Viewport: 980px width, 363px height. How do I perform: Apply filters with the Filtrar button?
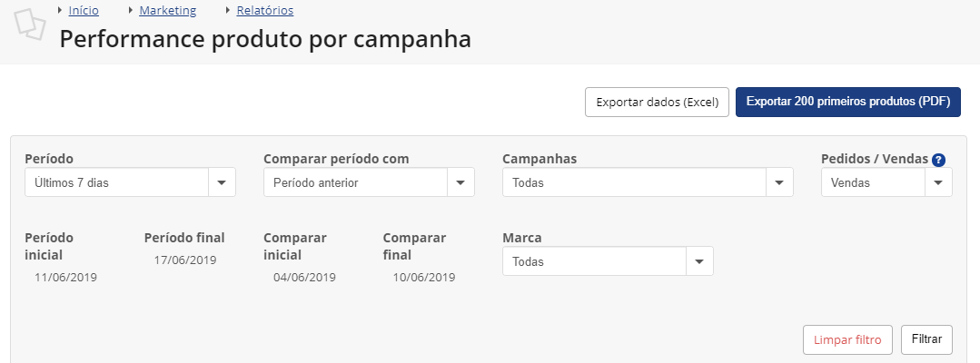(927, 340)
